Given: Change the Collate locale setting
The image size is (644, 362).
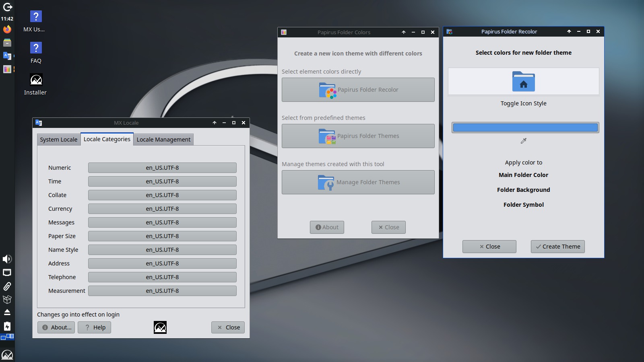Looking at the screenshot, I should 162,195.
